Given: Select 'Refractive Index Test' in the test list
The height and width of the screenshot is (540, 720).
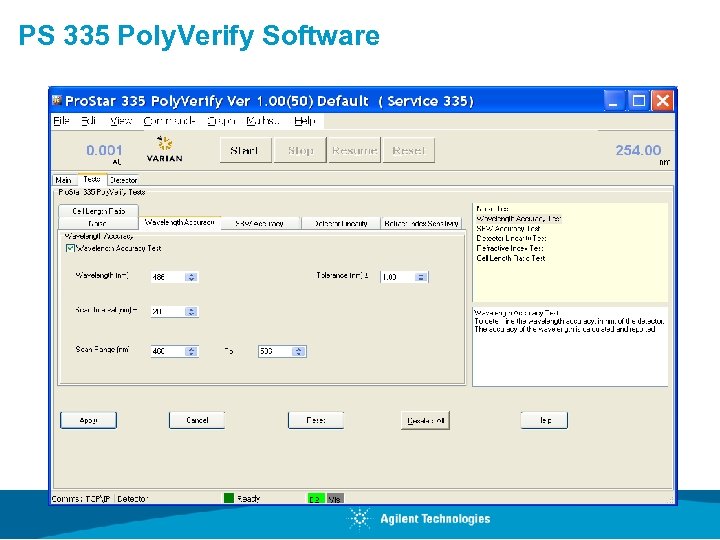Looking at the screenshot, I should click(x=510, y=248).
